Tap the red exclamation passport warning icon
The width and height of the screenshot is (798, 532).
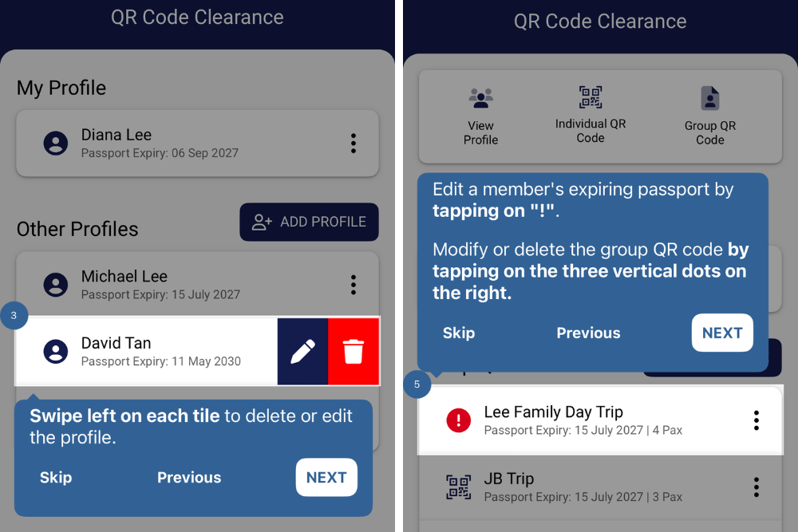point(459,420)
